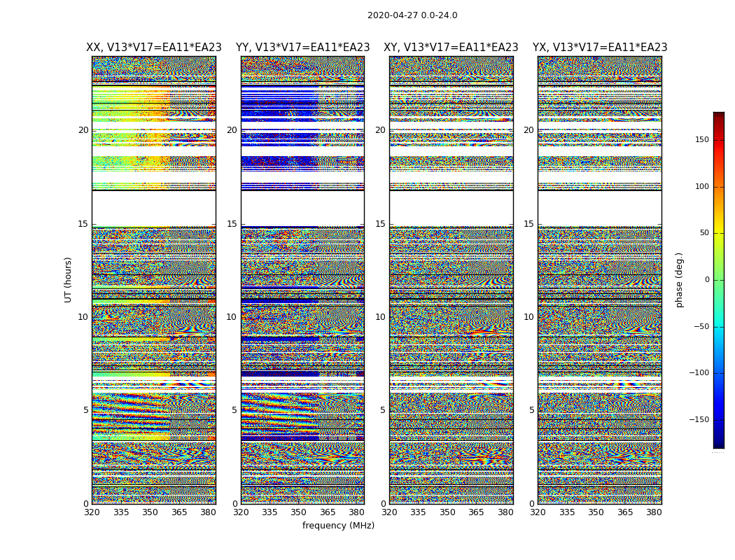Click colorbar tick label 100

coord(702,186)
